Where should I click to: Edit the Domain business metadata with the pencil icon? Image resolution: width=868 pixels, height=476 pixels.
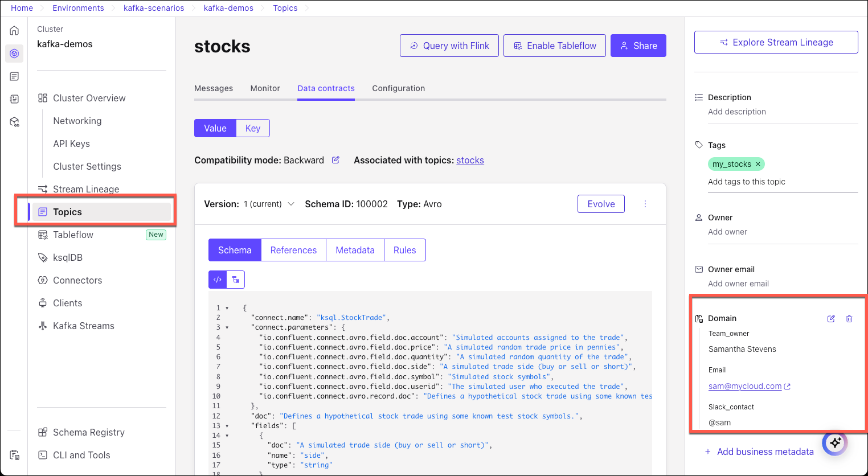tap(831, 318)
